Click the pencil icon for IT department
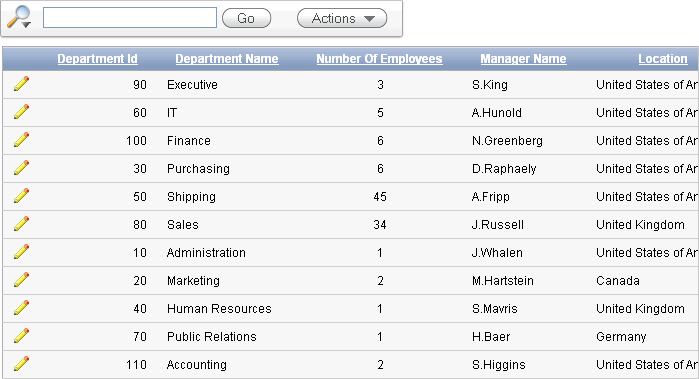Viewport: 699px width, 379px height. pyautogui.click(x=21, y=111)
